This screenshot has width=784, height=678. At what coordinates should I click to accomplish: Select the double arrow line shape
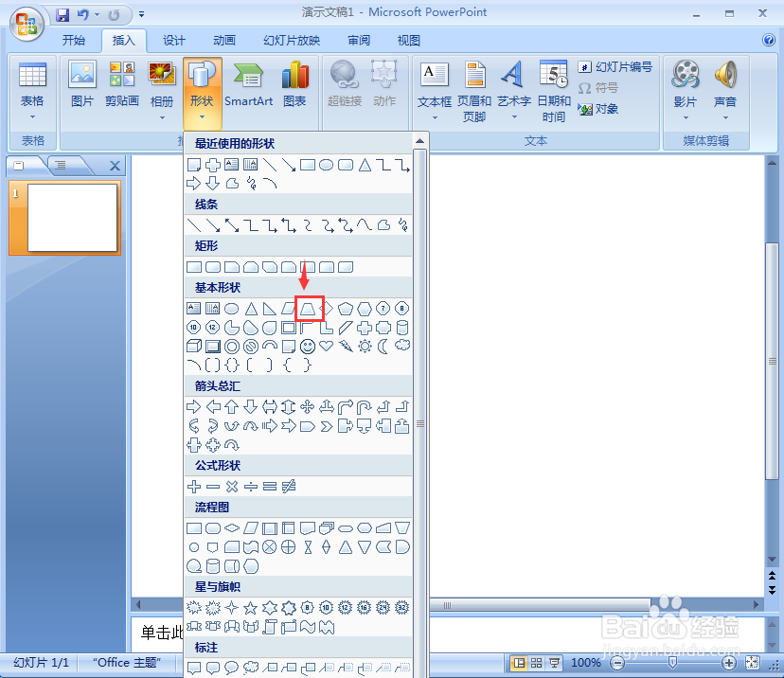(231, 225)
